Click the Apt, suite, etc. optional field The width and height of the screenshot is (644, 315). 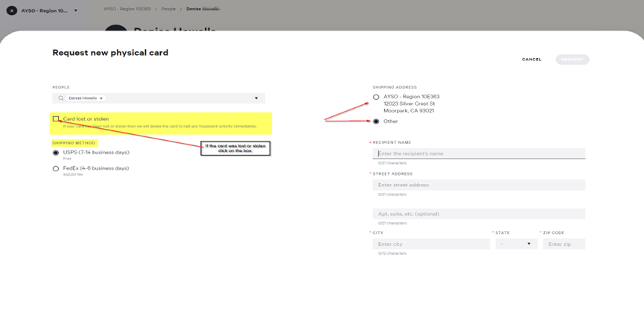[x=479, y=214]
